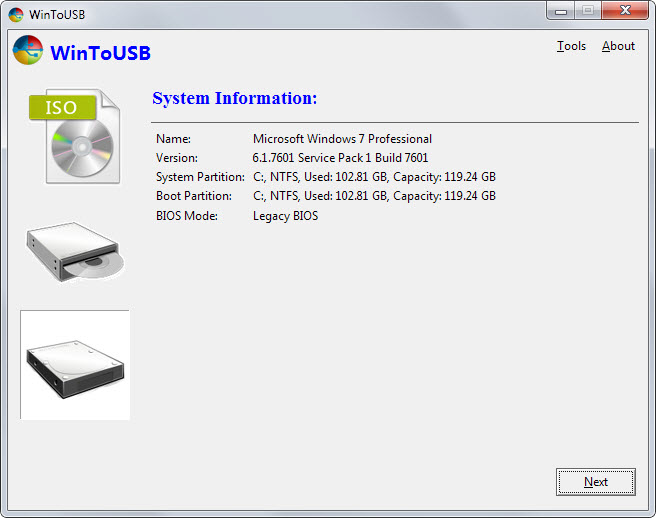Screen dimensions: 656x518
Task: Minimize the WinToUSB window
Action: click(x=561, y=11)
